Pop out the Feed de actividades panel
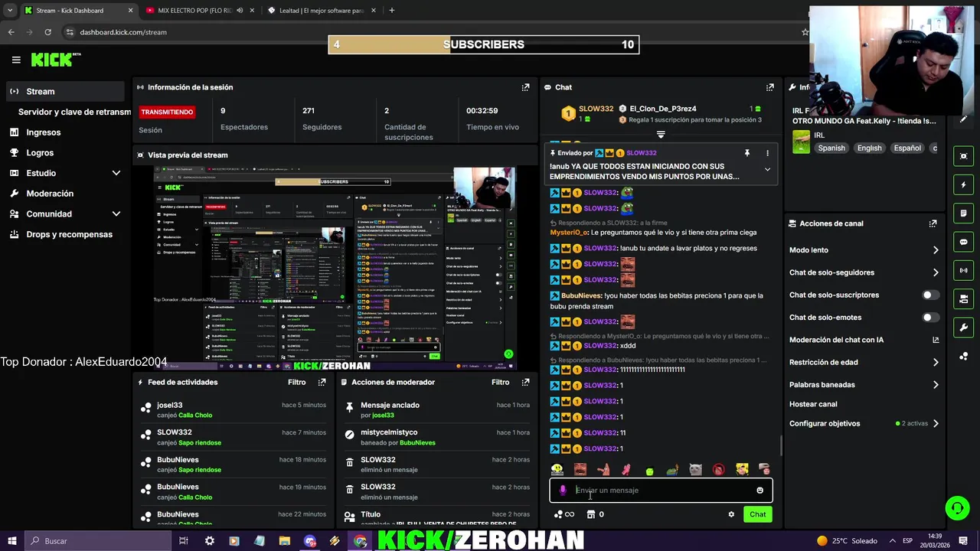The width and height of the screenshot is (980, 551). pos(322,382)
